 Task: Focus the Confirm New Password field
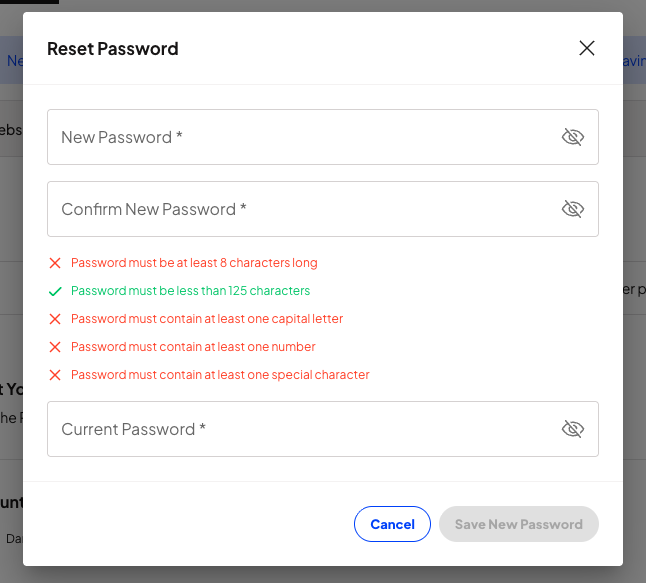pos(300,209)
